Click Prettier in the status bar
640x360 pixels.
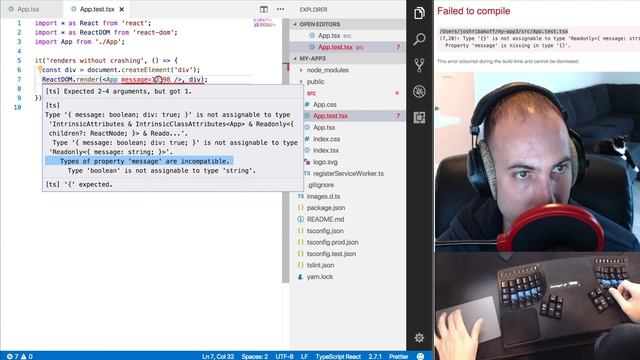pos(398,356)
